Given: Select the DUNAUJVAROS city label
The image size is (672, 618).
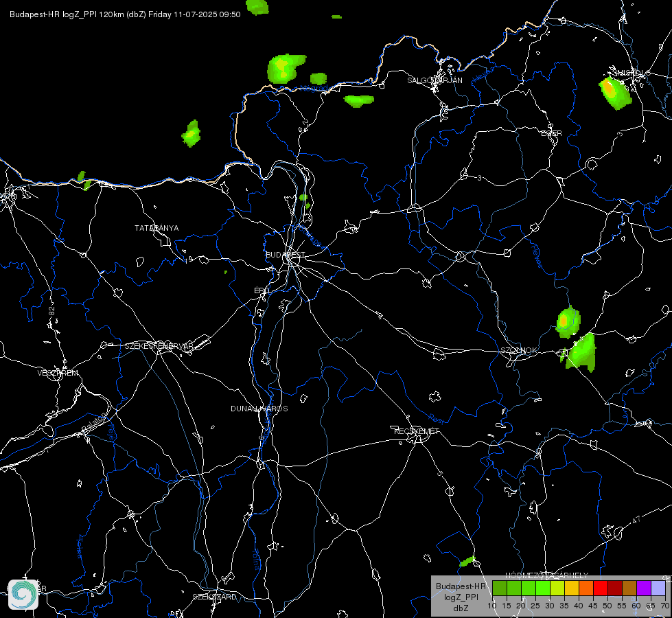Looking at the screenshot, I should click(x=259, y=409).
